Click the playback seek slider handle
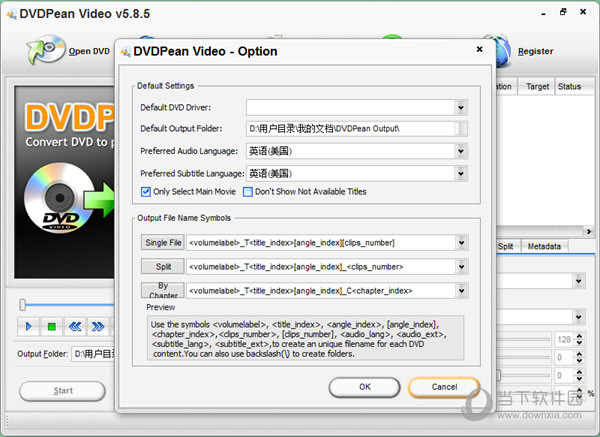 (23, 305)
